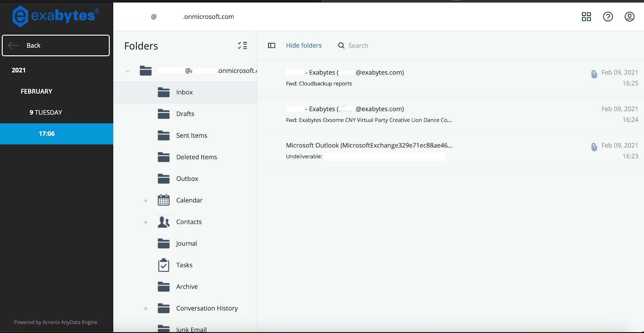Screen dimensions: 644x333
Task: Click the Tasks clipboard icon
Action: pos(163,265)
